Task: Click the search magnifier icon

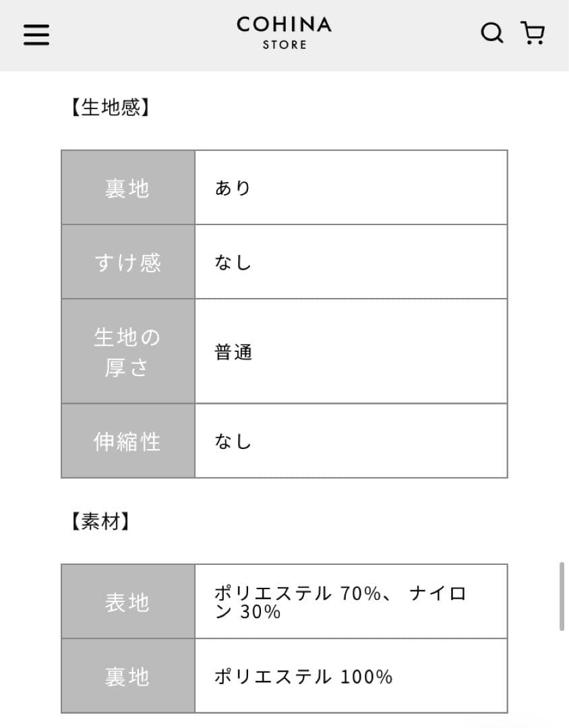Action: [491, 32]
